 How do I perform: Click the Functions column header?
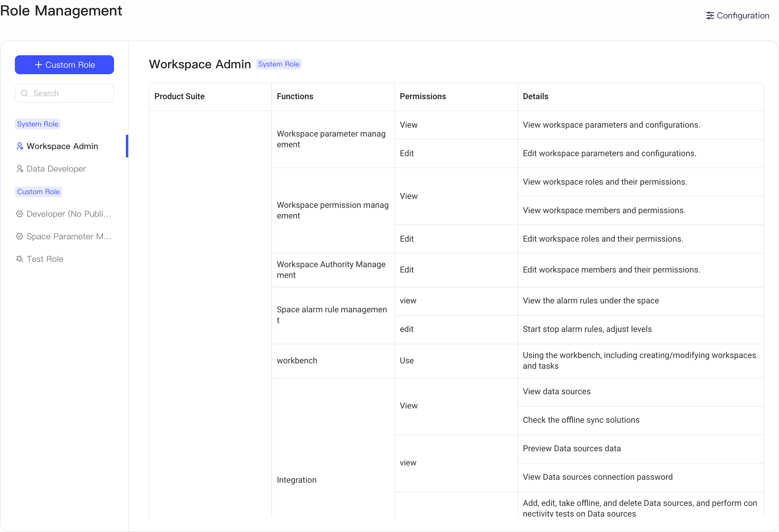333,96
